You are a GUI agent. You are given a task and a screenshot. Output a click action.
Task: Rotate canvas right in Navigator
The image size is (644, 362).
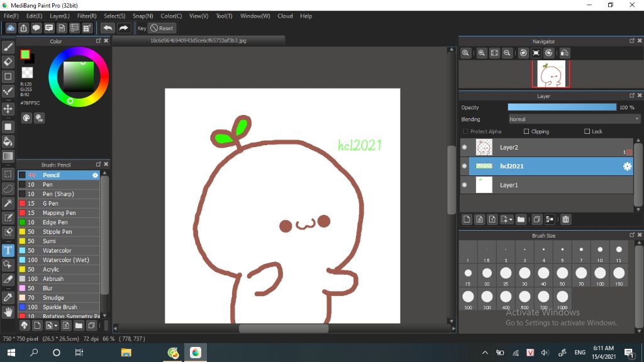[x=548, y=53]
